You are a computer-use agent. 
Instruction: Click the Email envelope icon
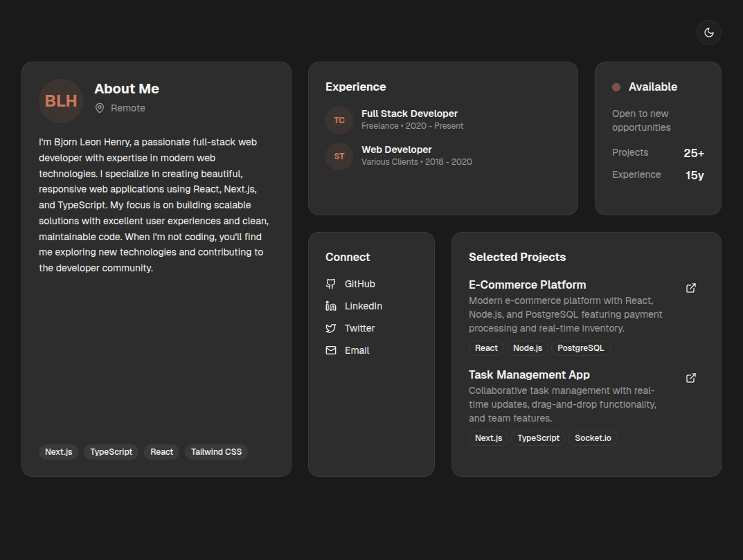(331, 350)
